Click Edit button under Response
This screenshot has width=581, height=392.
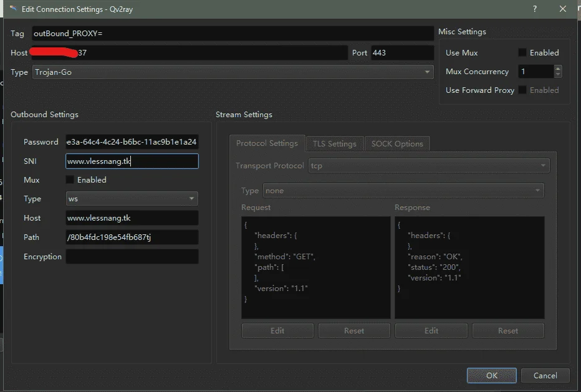pyautogui.click(x=431, y=330)
